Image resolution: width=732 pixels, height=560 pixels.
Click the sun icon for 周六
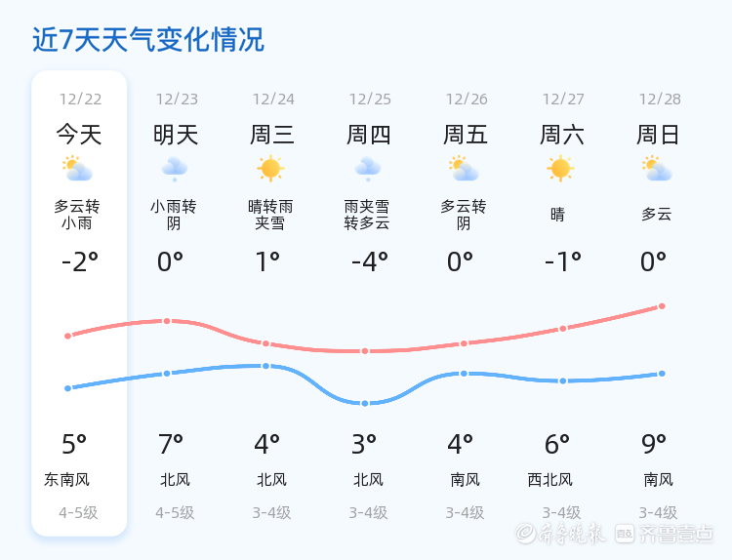point(560,169)
